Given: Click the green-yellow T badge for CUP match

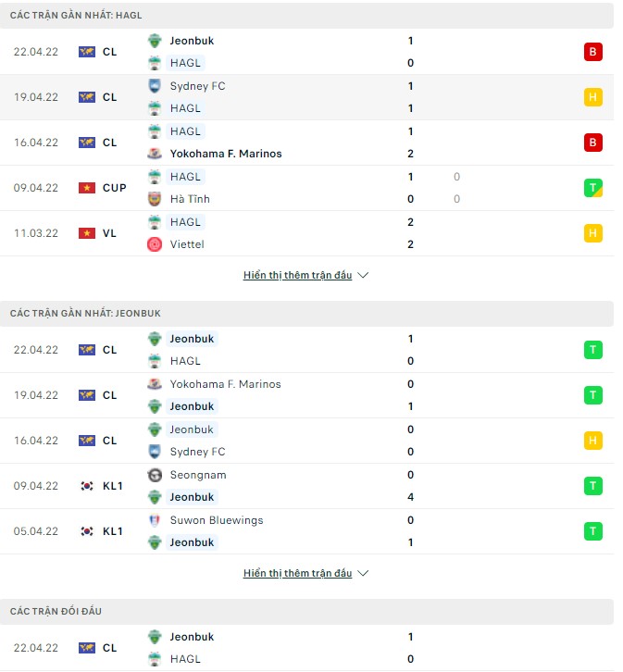Looking at the screenshot, I should 593,188.
